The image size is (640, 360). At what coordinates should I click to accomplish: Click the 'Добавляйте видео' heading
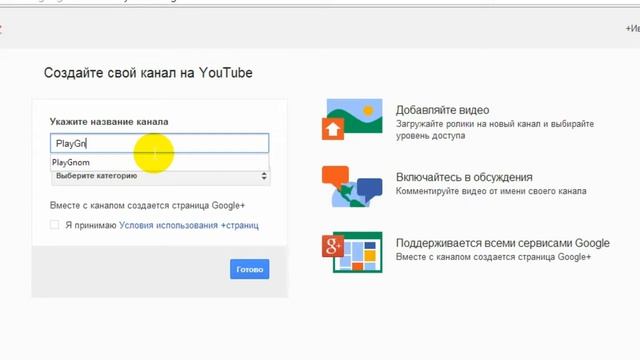pyautogui.click(x=442, y=110)
